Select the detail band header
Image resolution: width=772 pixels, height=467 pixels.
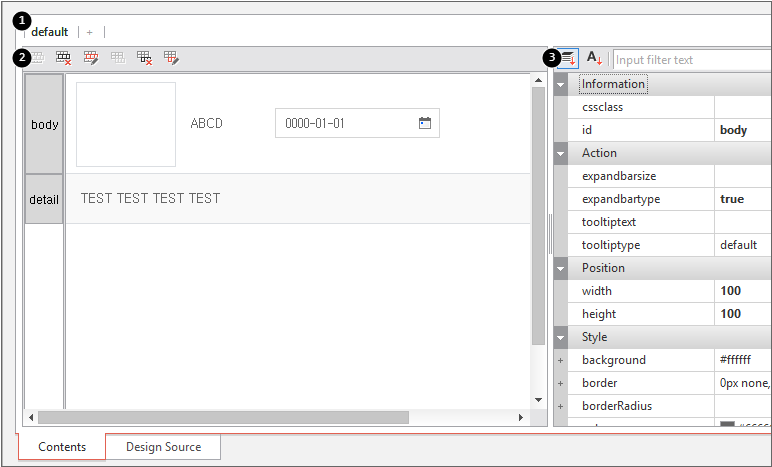tap(44, 199)
